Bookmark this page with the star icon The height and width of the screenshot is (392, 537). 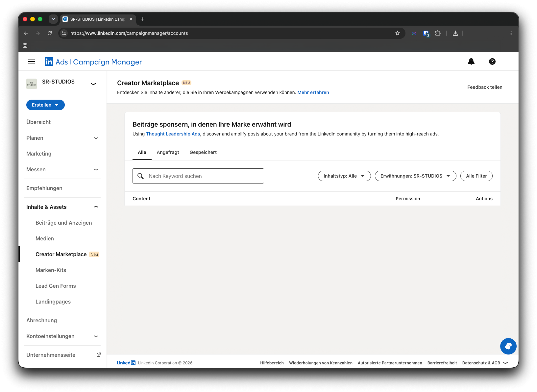click(x=398, y=33)
